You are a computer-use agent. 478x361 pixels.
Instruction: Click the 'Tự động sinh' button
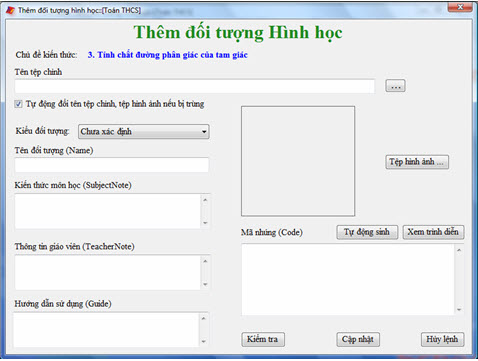(367, 232)
